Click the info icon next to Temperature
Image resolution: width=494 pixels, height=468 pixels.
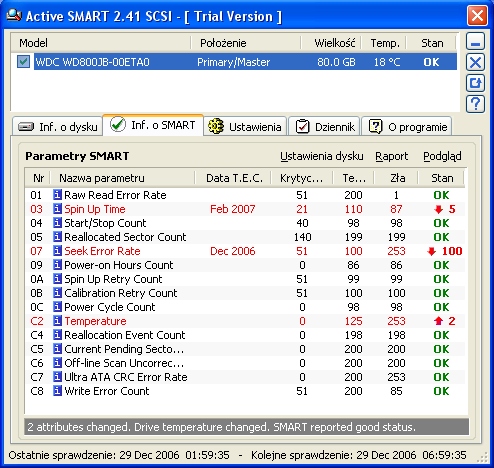[x=58, y=321]
